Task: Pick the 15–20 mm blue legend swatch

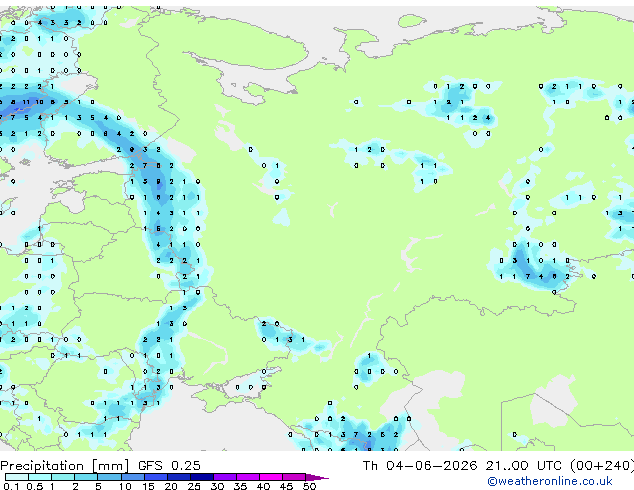Action: click(155, 477)
